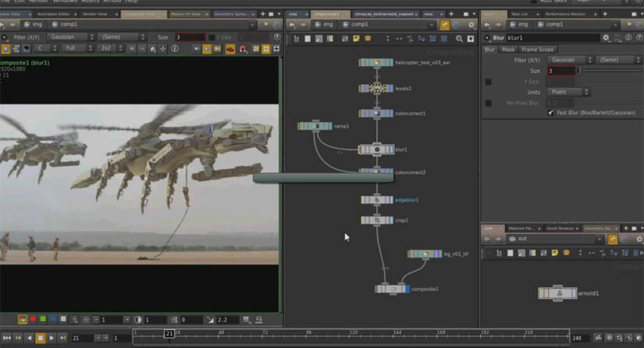Jump to the first frame

[7, 338]
